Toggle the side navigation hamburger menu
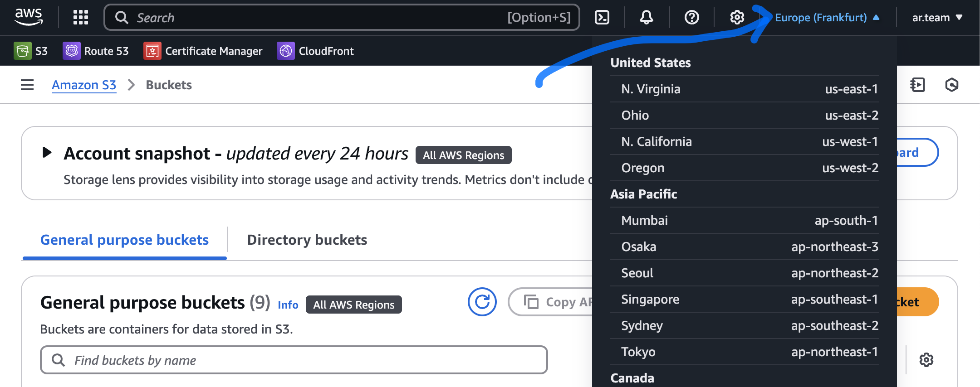This screenshot has width=980, height=387. pos(27,85)
